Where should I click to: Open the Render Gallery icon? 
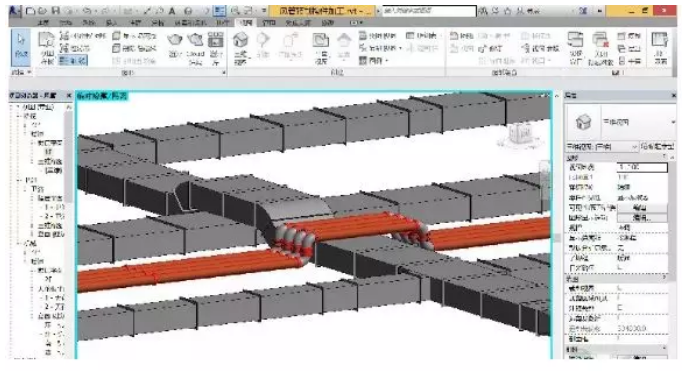pos(215,48)
